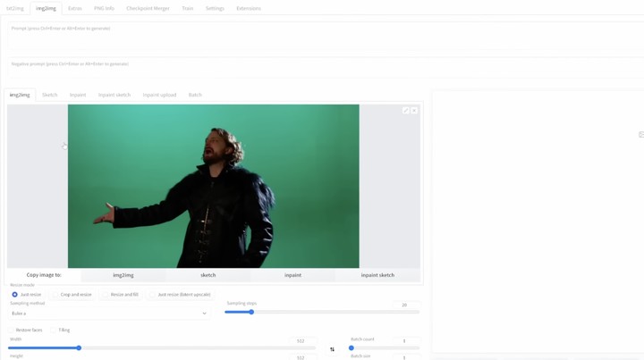
Task: Select the Just resize radio option
Action: 15,294
